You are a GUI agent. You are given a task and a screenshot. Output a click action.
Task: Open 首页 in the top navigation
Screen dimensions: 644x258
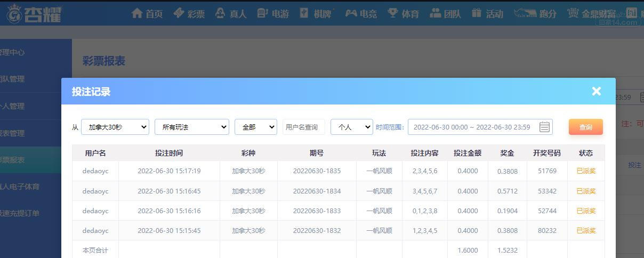pos(154,14)
